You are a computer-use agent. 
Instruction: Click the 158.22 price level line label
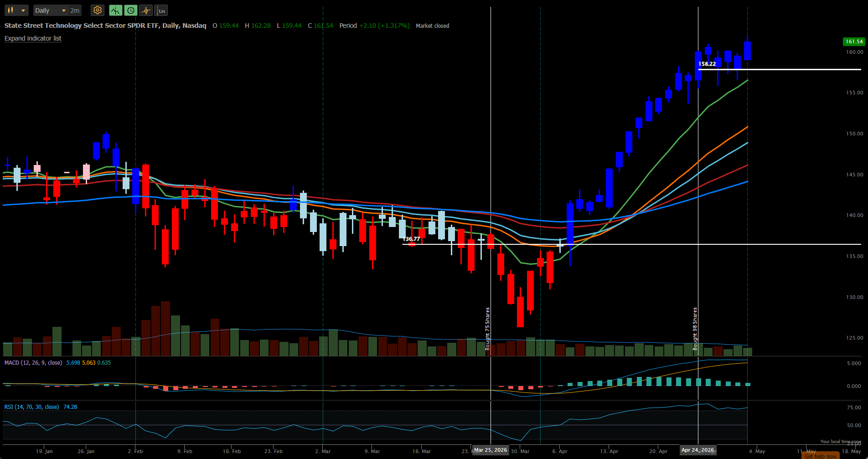point(707,64)
